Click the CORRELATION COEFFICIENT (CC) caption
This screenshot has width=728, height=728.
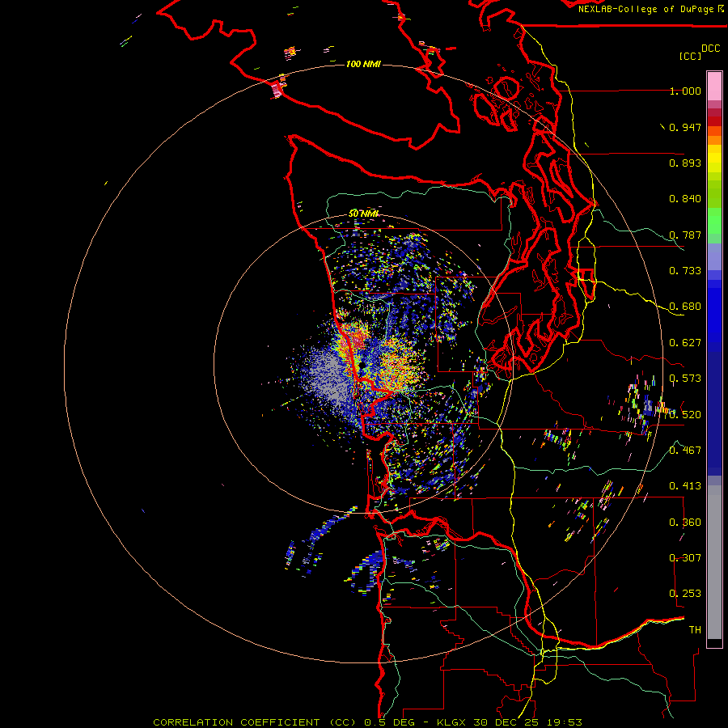[x=255, y=722]
